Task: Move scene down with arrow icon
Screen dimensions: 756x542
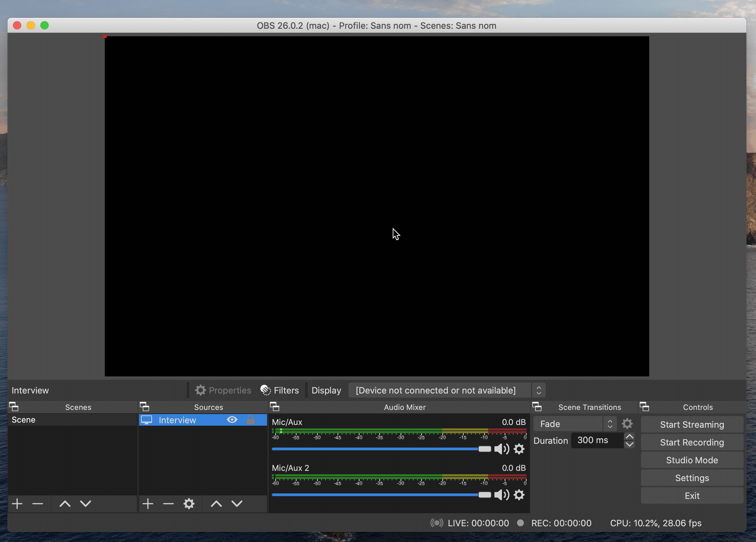Action: [x=86, y=504]
